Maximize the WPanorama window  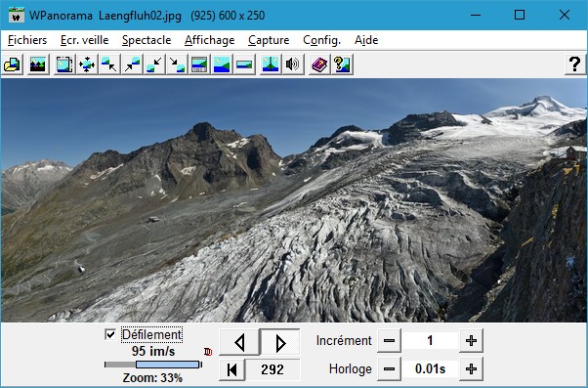coord(520,15)
